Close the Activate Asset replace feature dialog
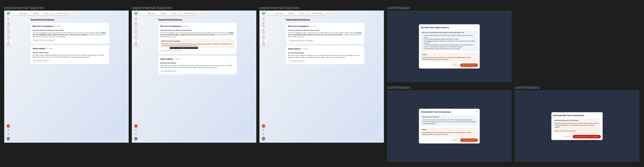The height and width of the screenshot is (167, 644). pos(477,27)
